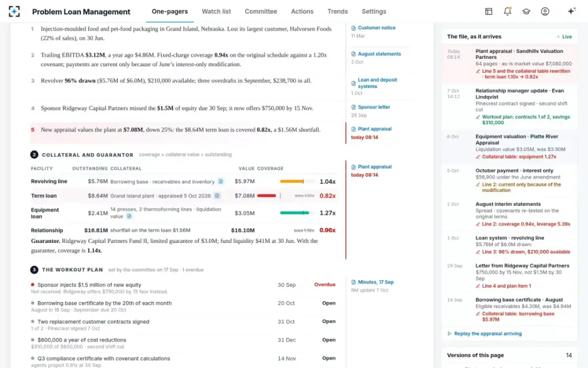
Task: Click the section 2 numbered badge
Action: tap(34, 155)
